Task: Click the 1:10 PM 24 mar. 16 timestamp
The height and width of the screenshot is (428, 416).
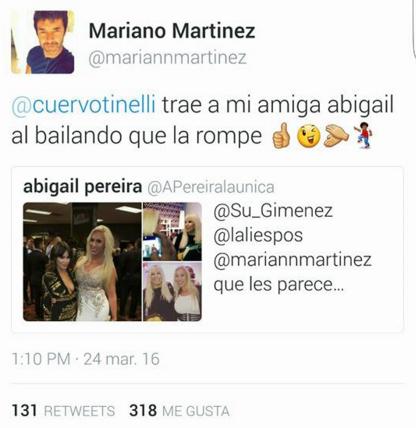Action: pos(86,359)
